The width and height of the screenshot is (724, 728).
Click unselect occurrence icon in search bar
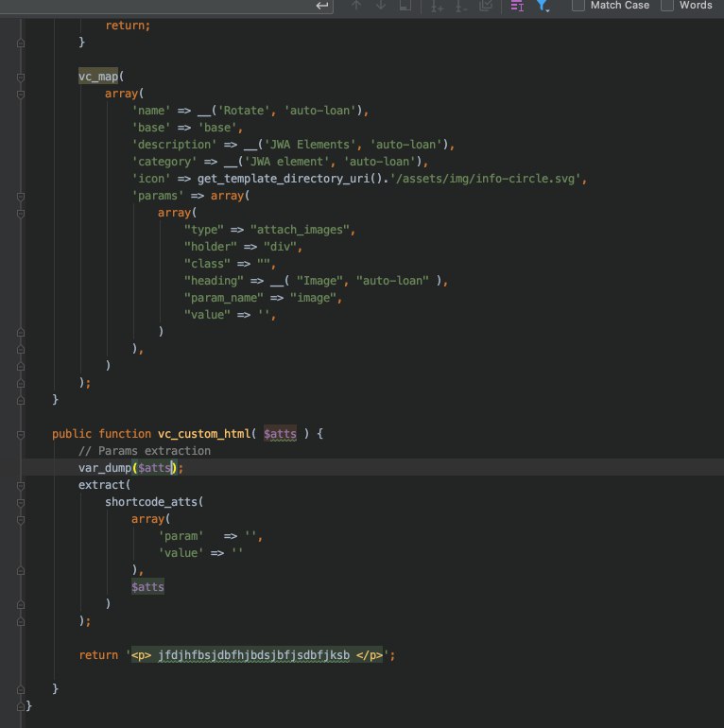coord(461,6)
